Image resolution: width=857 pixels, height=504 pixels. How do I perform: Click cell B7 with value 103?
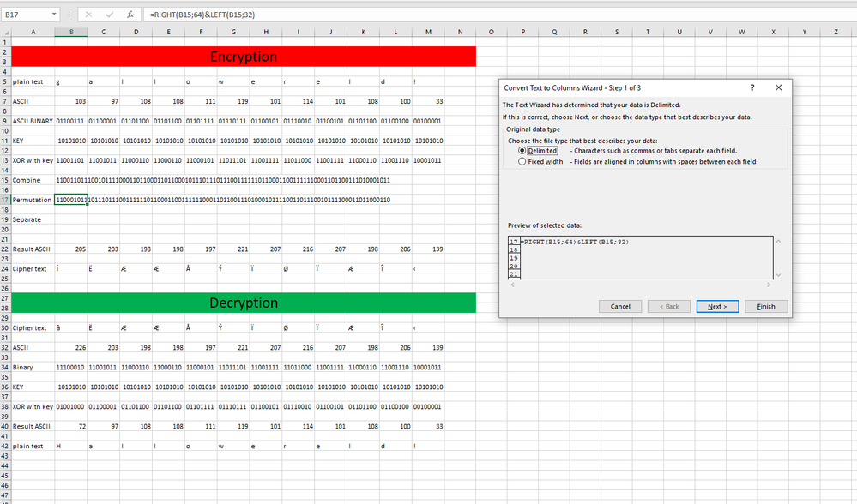click(x=71, y=101)
